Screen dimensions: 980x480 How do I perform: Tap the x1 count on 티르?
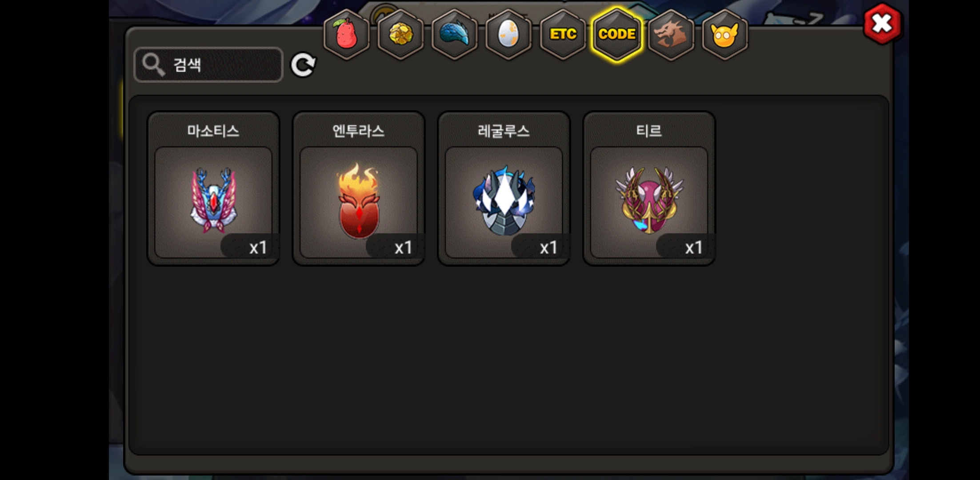pos(694,248)
